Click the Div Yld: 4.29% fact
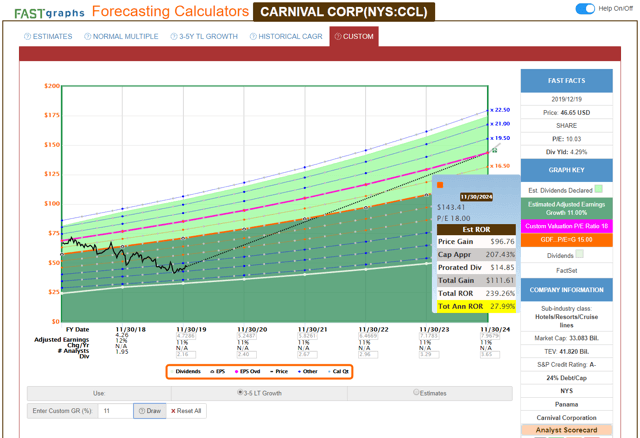640x438 pixels. [x=567, y=152]
